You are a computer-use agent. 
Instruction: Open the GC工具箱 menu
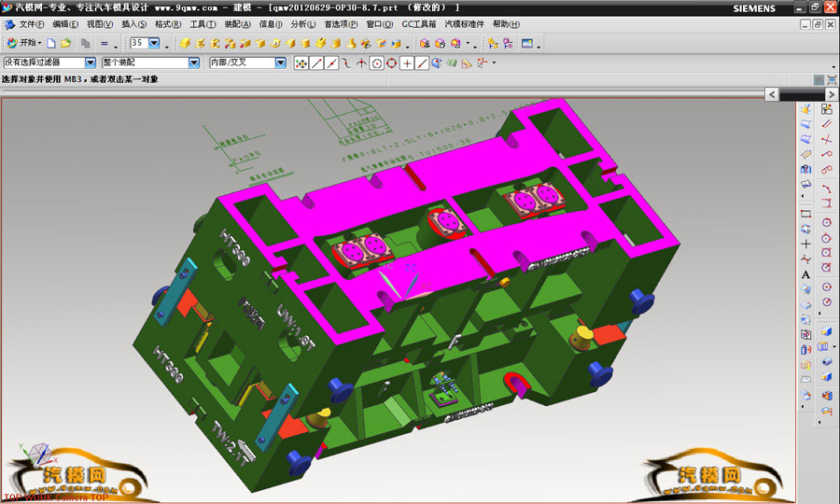[x=418, y=23]
